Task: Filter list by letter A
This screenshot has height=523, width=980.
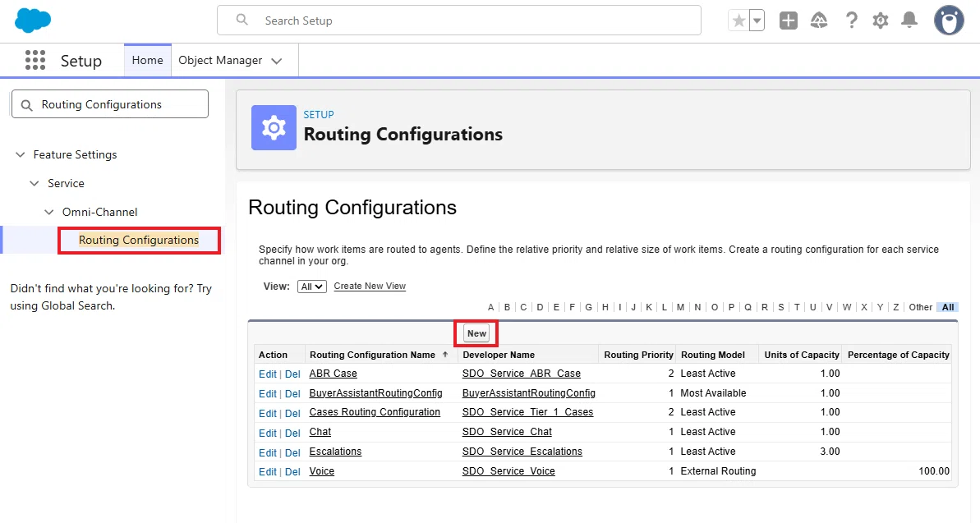Action: click(x=490, y=307)
